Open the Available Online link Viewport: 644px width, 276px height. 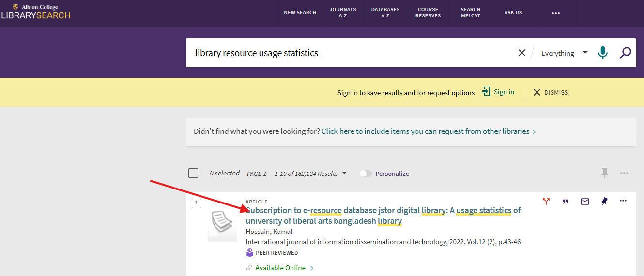pos(280,268)
